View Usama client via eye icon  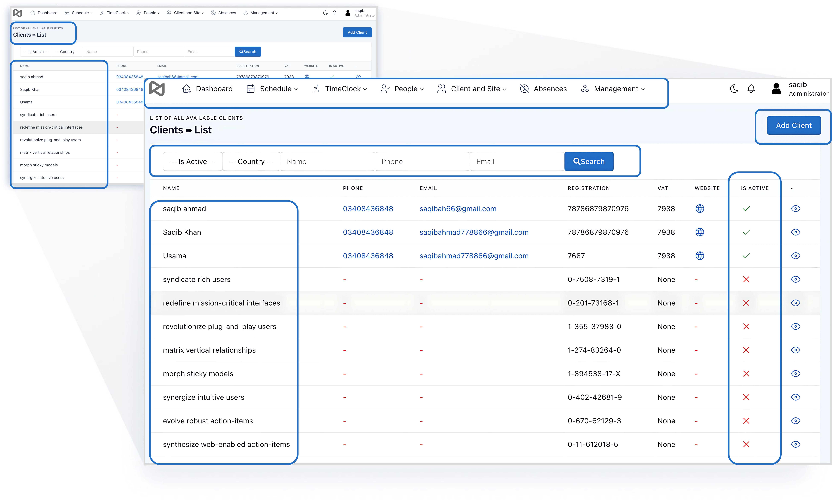(x=796, y=256)
